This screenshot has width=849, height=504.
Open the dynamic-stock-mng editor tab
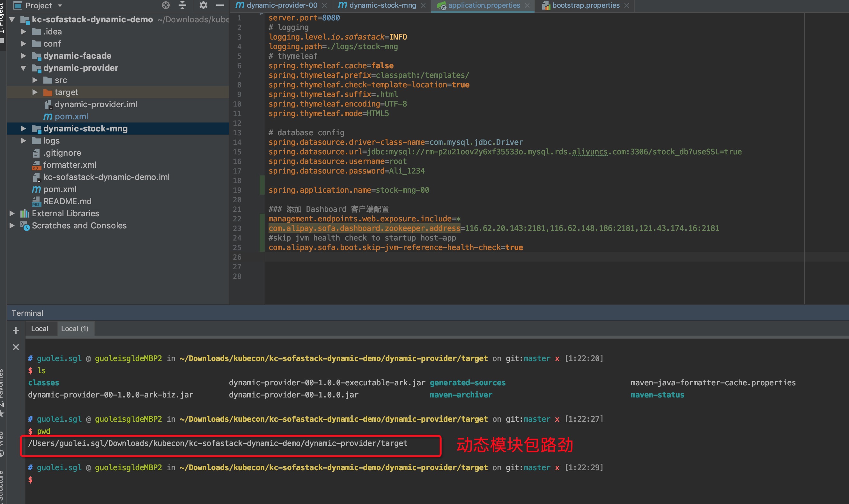tap(383, 5)
